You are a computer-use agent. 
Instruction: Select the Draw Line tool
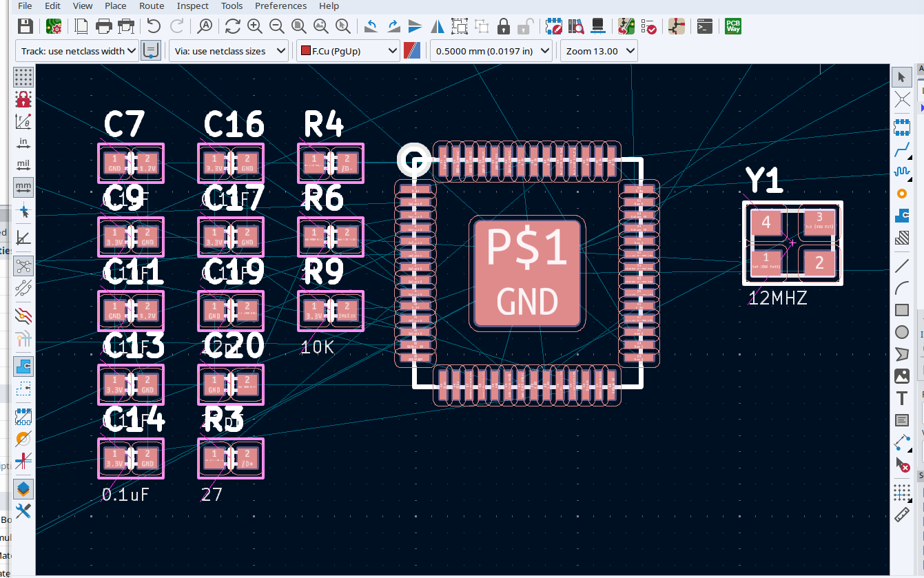902,265
